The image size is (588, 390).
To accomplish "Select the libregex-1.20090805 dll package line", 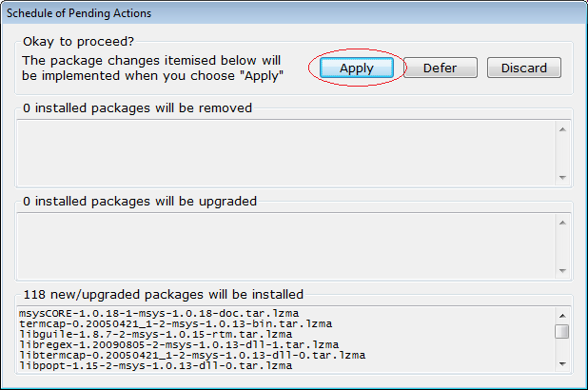I will [179, 344].
